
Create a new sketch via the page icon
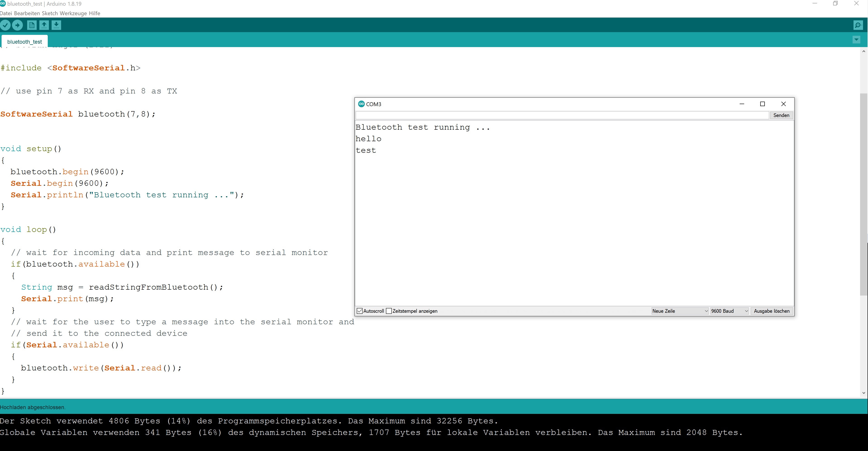point(32,25)
